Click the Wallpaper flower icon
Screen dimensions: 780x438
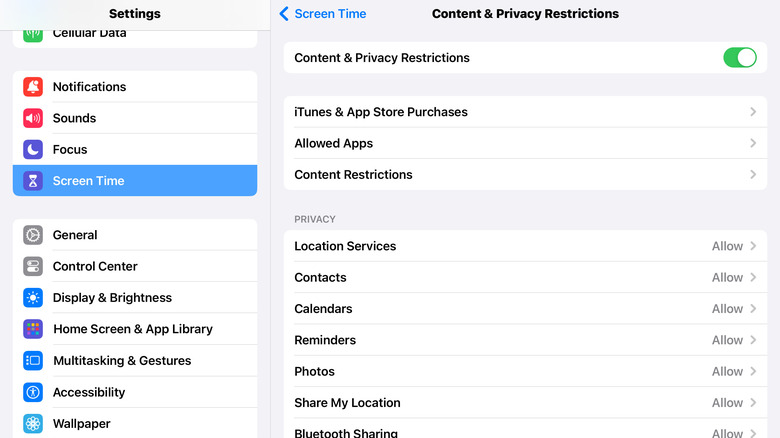click(33, 424)
